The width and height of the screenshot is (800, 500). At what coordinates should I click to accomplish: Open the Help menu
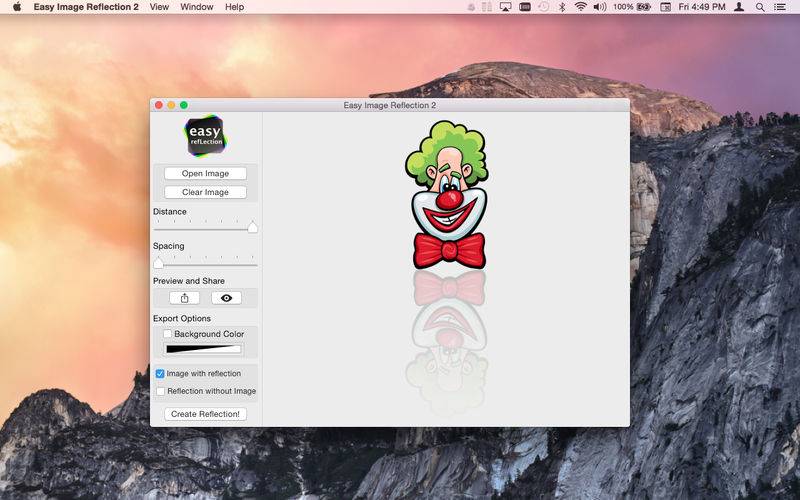point(234,7)
